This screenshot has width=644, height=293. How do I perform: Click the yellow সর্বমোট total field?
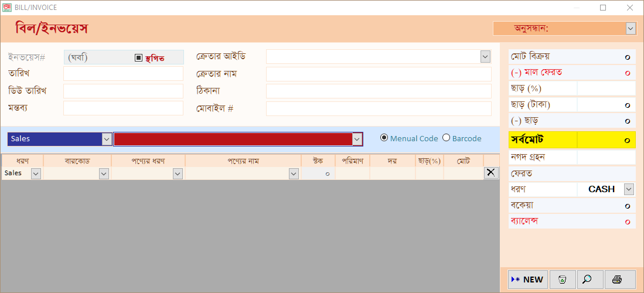(606, 139)
